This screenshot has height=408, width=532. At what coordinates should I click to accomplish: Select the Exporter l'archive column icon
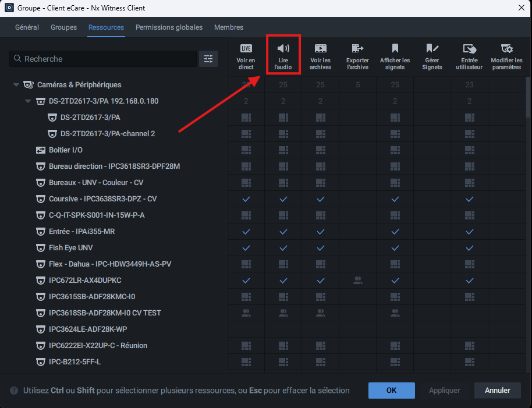pyautogui.click(x=357, y=48)
